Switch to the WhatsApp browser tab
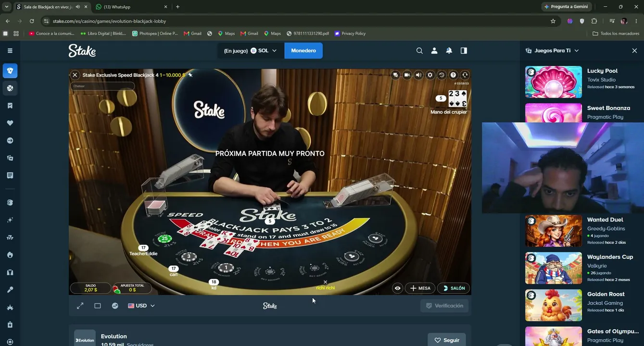The width and height of the screenshot is (644, 346). (x=130, y=7)
